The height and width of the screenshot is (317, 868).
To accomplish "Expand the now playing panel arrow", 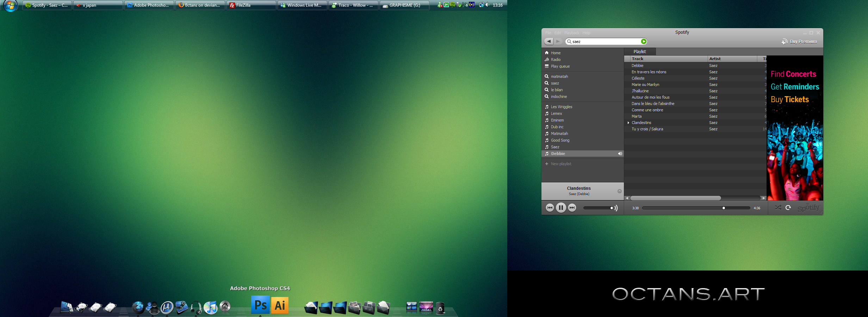I will tap(620, 191).
